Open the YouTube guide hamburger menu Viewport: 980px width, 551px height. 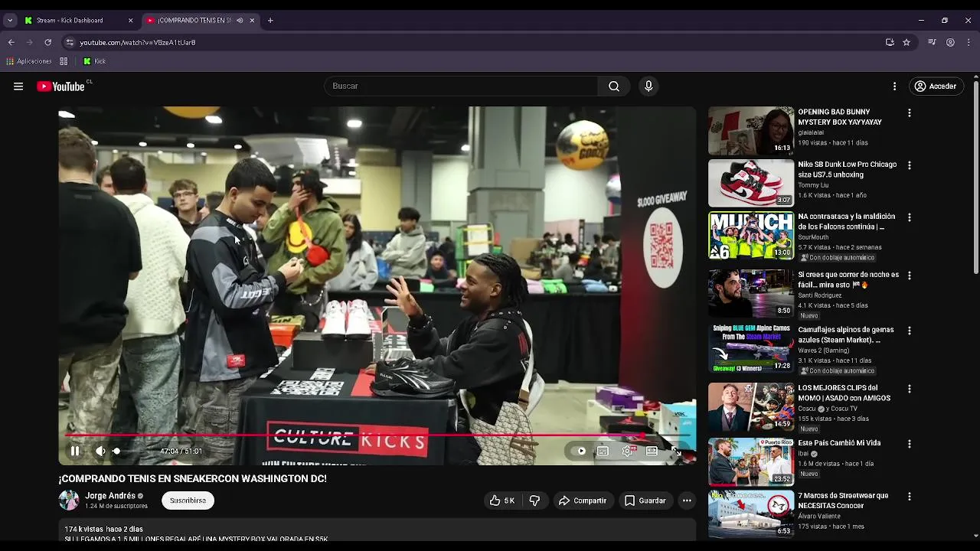point(18,86)
